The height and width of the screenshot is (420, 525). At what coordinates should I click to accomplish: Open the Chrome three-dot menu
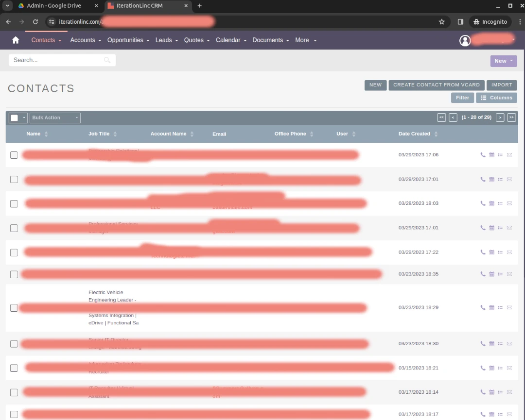point(520,22)
